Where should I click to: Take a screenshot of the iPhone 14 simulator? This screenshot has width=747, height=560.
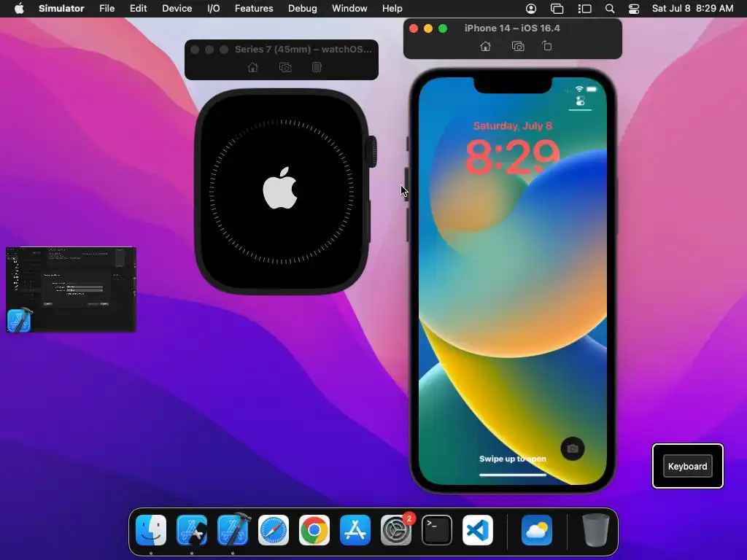click(x=518, y=46)
